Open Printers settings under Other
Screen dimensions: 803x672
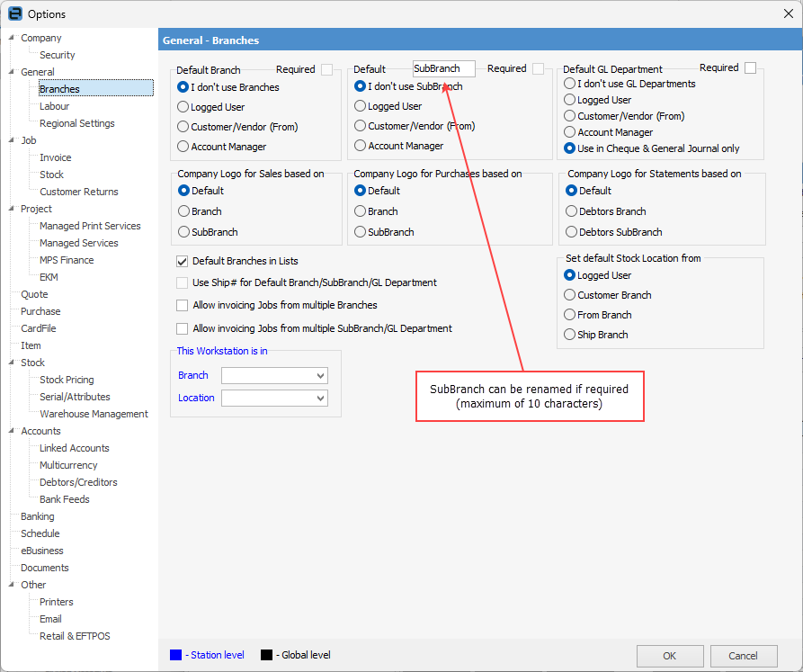pos(57,602)
